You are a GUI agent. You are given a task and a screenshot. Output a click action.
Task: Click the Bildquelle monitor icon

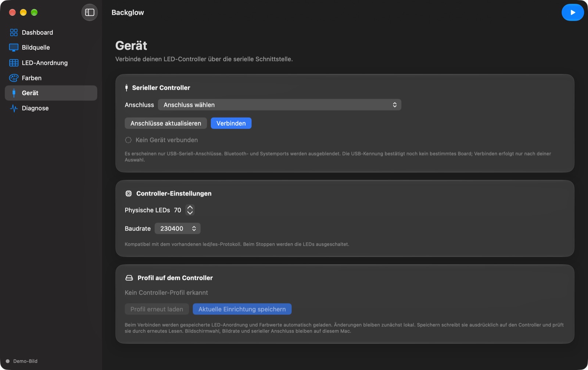(14, 47)
